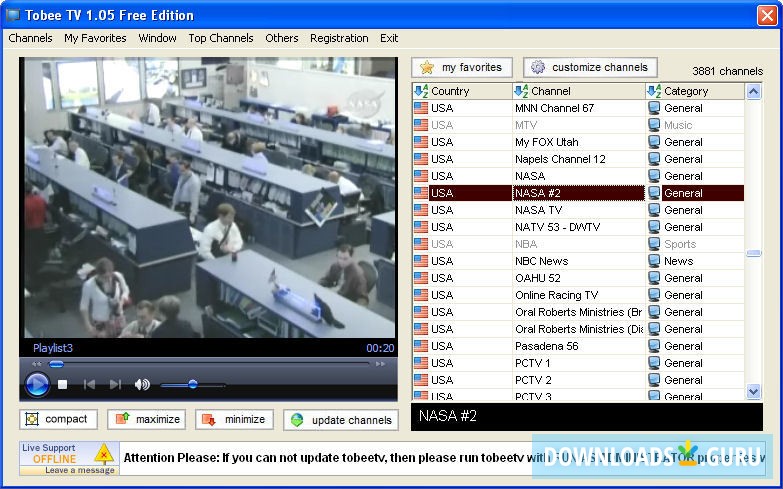
Task: Click the playback seek bar handle
Action: coord(56,364)
